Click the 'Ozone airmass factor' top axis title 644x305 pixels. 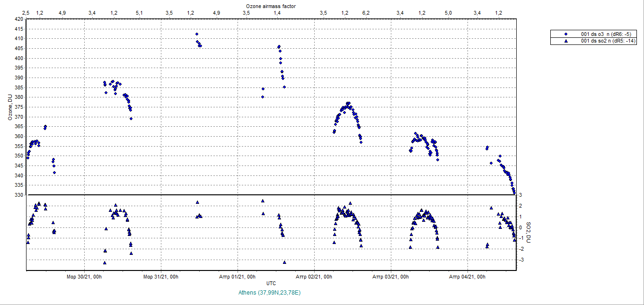click(271, 6)
